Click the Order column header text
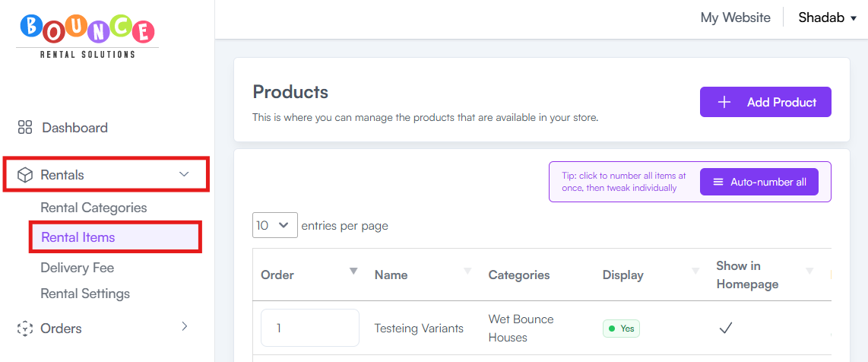The image size is (868, 362). (277, 275)
